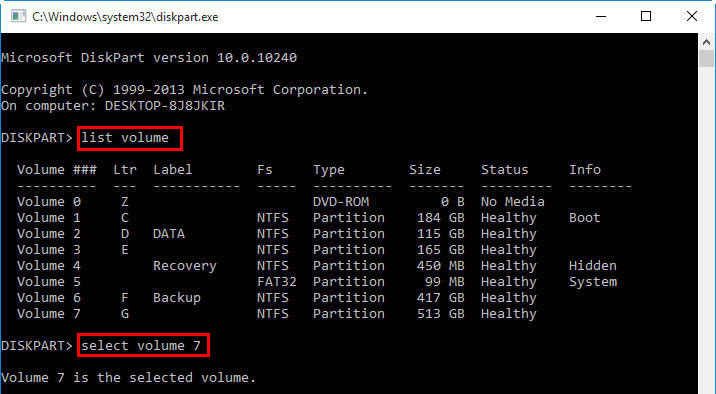716x394 pixels.
Task: Click the 'Volume 2' row label
Action: point(49,234)
